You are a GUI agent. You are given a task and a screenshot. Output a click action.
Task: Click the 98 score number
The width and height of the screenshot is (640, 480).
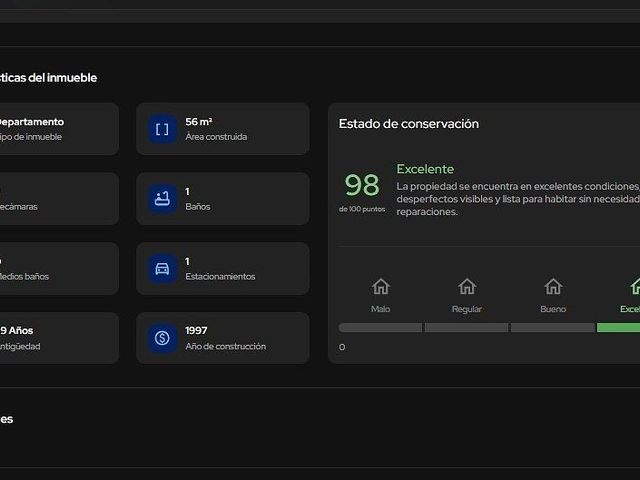pos(362,185)
